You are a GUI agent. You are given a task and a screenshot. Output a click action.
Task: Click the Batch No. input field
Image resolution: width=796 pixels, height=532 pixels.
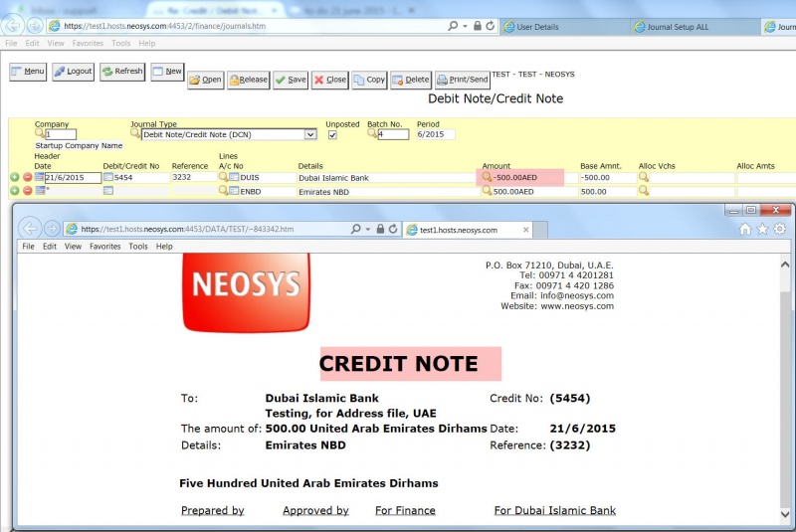(393, 134)
